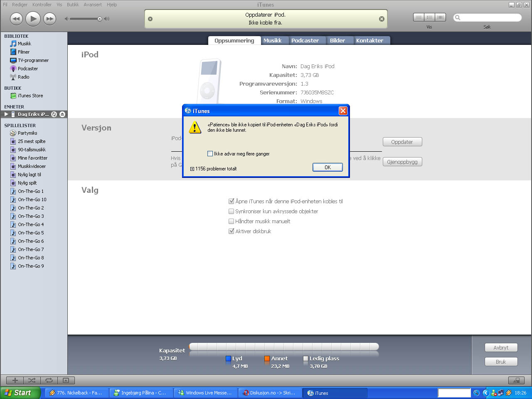Click the Bruk button
Screen dimensions: 532x399
[x=501, y=362]
